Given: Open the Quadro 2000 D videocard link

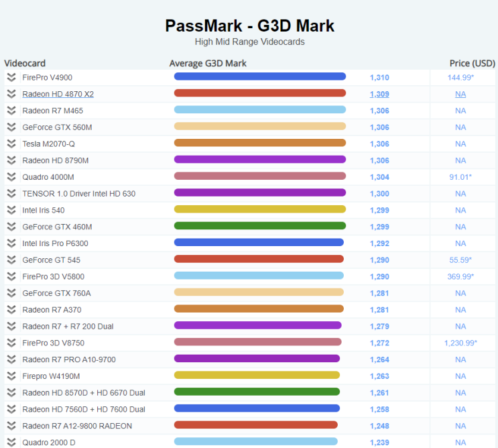Looking at the screenshot, I should [x=48, y=442].
